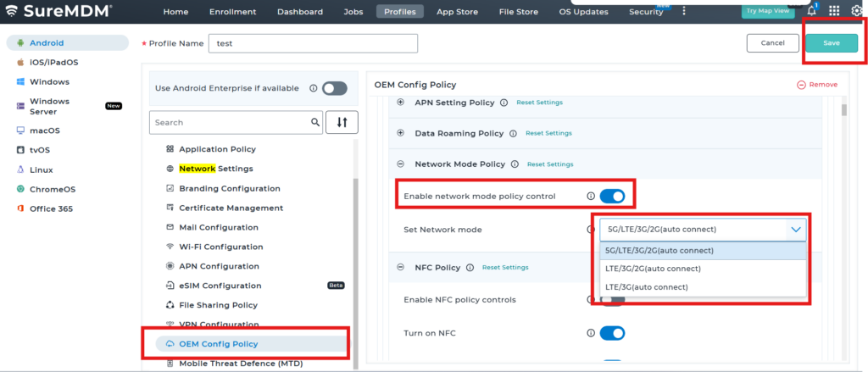Click the Remove minus-circle icon
The width and height of the screenshot is (868, 372).
[801, 85]
